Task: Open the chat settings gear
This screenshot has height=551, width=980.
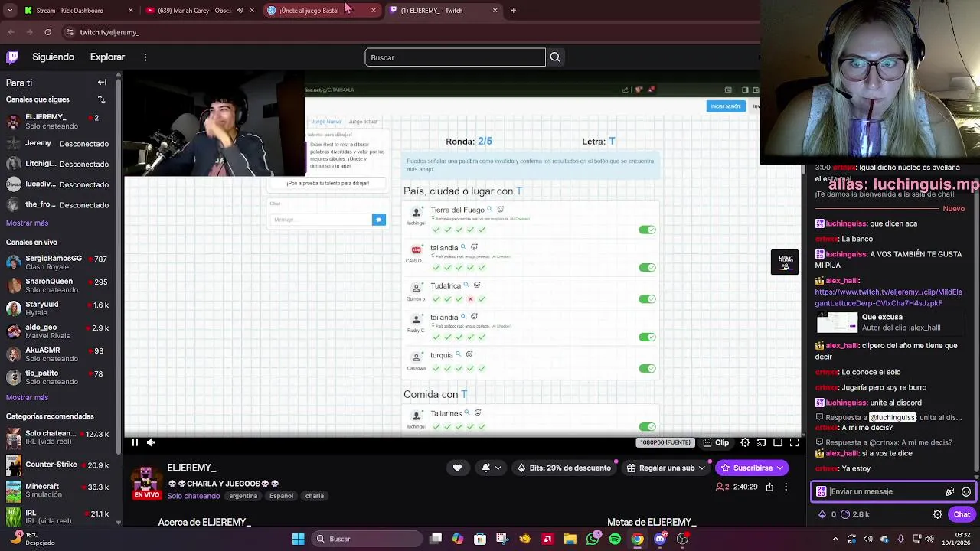Action: 937,514
